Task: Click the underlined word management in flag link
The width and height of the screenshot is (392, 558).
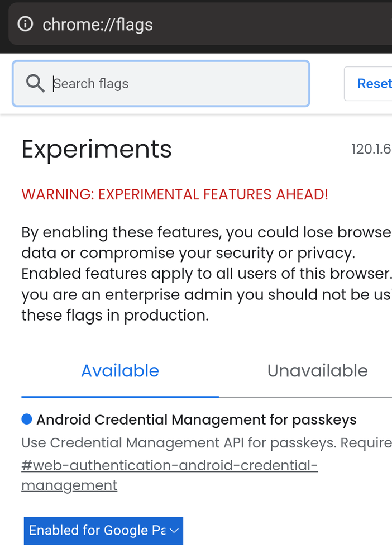Action: pos(69,485)
